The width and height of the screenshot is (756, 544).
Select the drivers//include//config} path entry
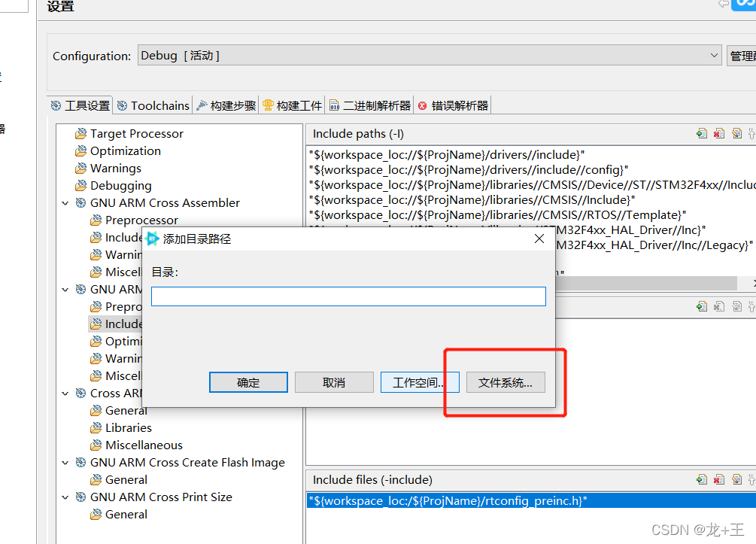click(x=469, y=170)
